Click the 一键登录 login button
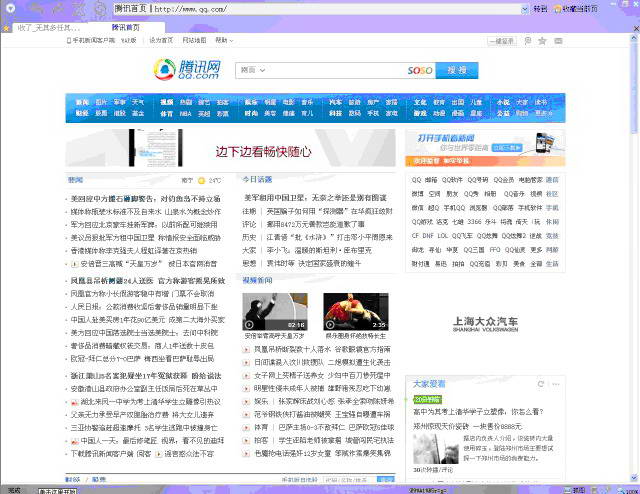Viewport: 640px width, 494px height. coord(502,41)
